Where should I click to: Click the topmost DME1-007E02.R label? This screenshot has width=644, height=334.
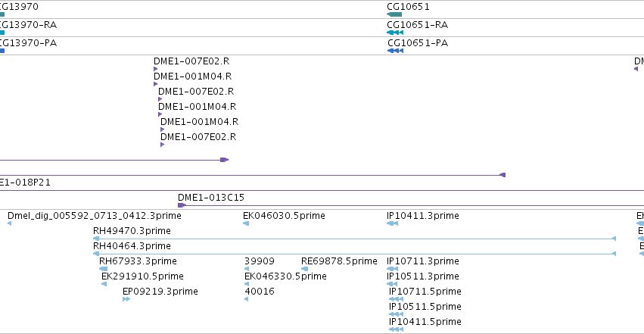click(x=191, y=61)
